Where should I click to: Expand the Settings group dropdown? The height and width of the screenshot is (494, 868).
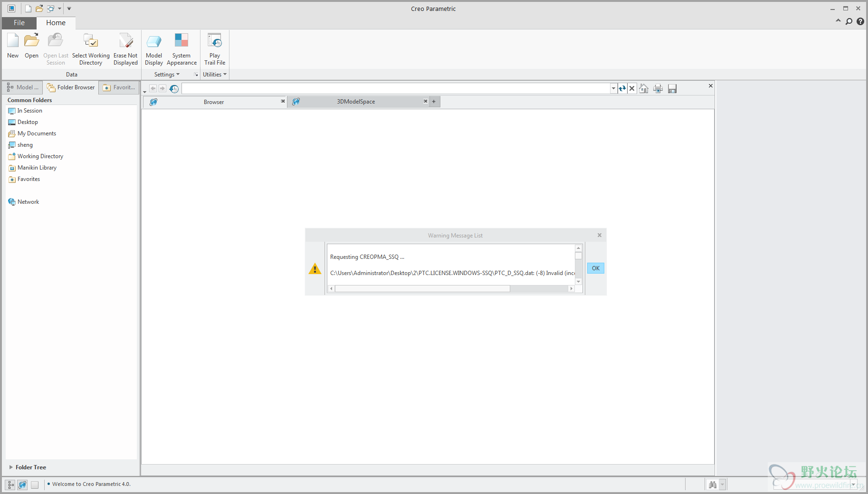point(167,75)
